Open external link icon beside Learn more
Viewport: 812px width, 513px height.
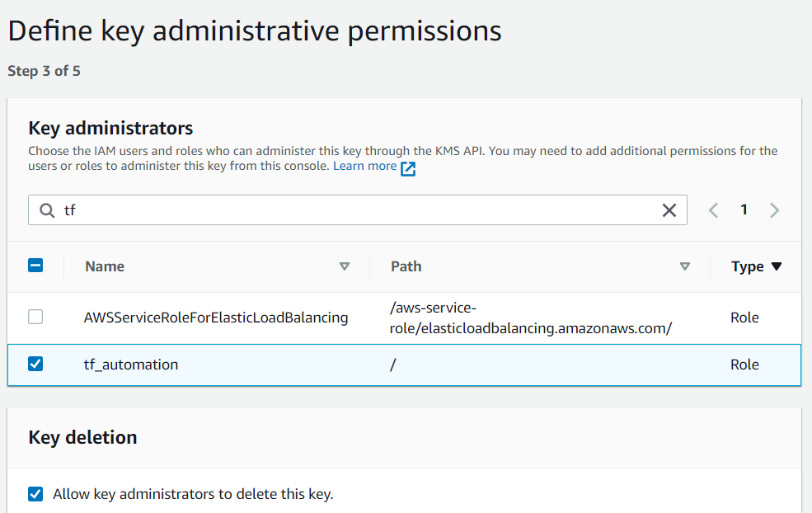tap(408, 168)
